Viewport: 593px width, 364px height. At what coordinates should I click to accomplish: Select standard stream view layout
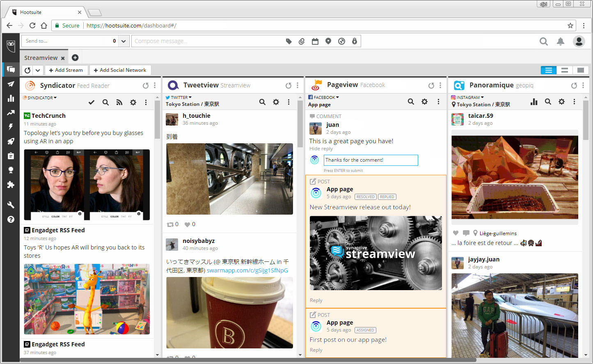565,70
